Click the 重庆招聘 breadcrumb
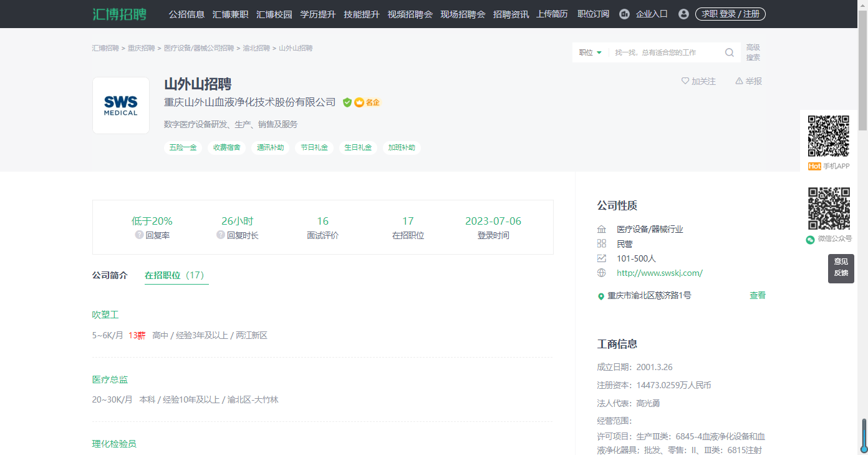This screenshot has width=868, height=455. (x=142, y=48)
